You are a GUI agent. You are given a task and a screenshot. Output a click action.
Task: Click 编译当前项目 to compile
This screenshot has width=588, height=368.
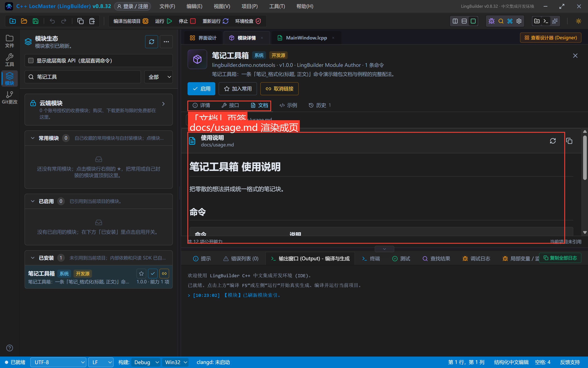(131, 21)
